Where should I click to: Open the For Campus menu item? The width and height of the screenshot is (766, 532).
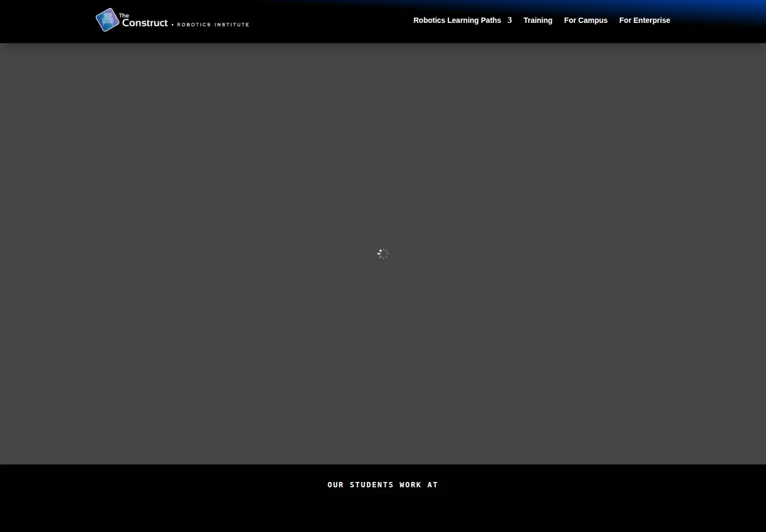(x=586, y=20)
